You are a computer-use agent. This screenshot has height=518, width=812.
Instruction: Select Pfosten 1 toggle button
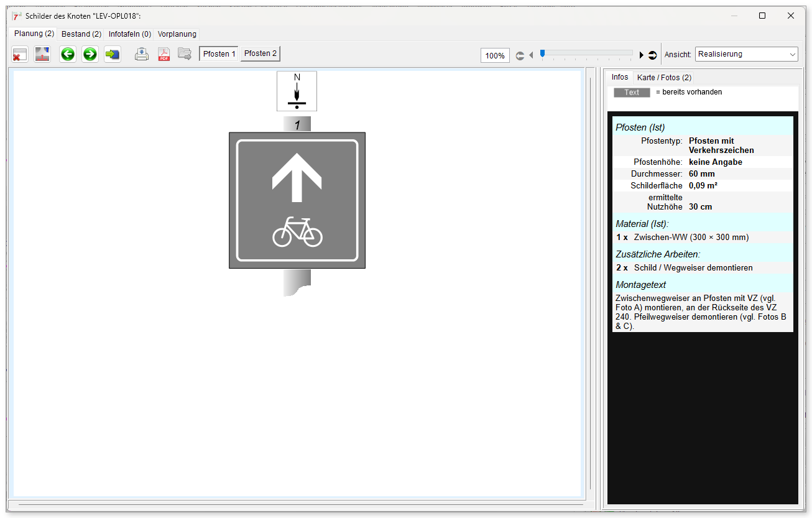tap(219, 54)
